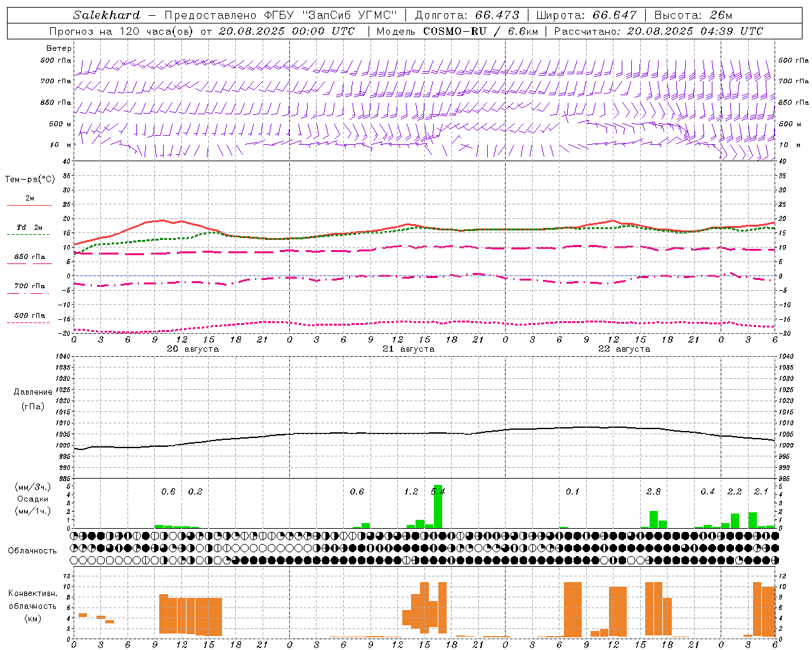
Task: Select the "ЗапСиб УГМС" provider text
Action: pyautogui.click(x=350, y=15)
